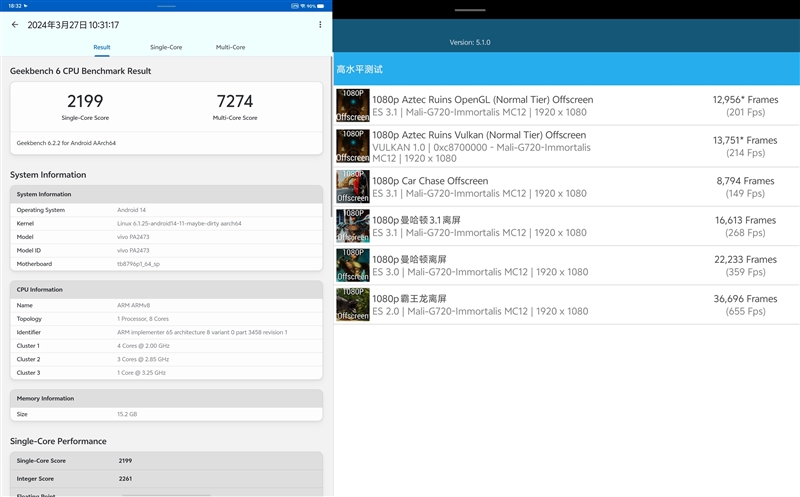Tap the back arrow in Geekbench

(x=14, y=25)
